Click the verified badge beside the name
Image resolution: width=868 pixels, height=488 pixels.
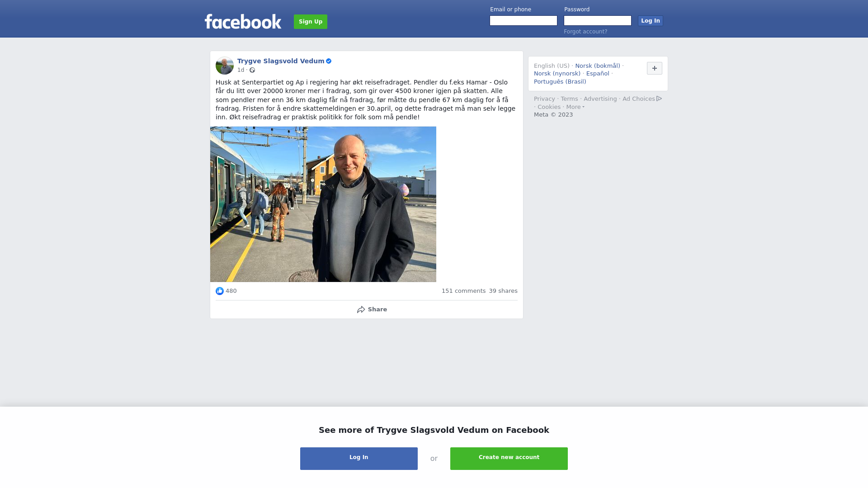(329, 61)
